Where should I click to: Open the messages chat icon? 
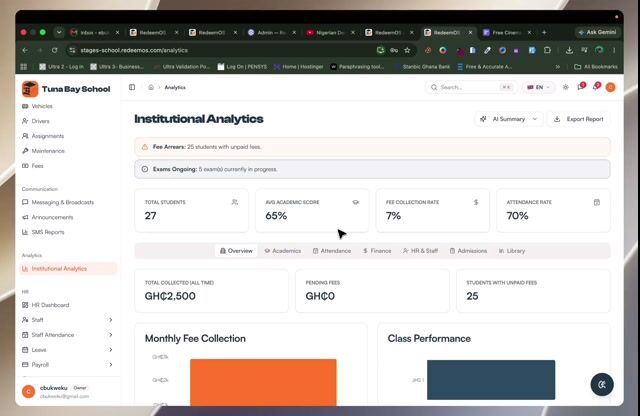tap(581, 87)
